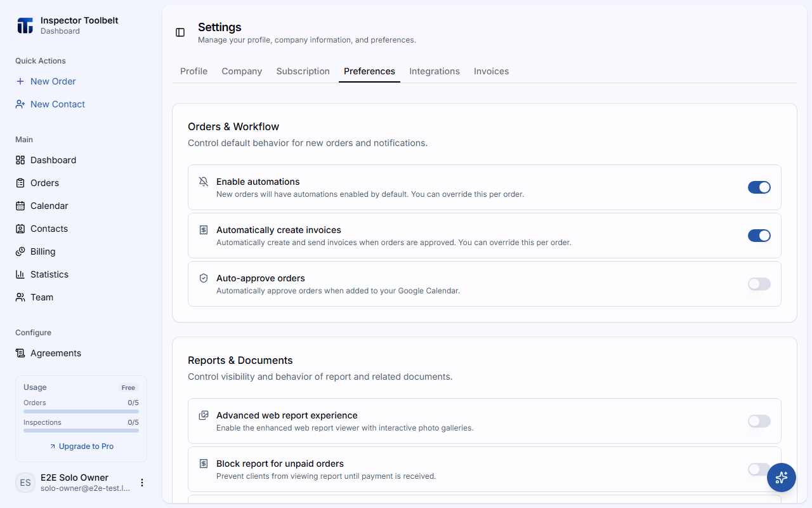This screenshot has height=508, width=812.
Task: Toggle the sidebar panel icon
Action: click(180, 32)
